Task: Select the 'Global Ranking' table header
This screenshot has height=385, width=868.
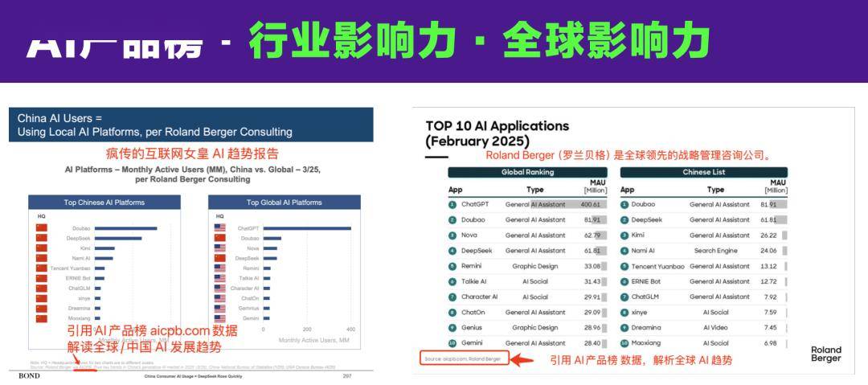Action: tap(527, 172)
